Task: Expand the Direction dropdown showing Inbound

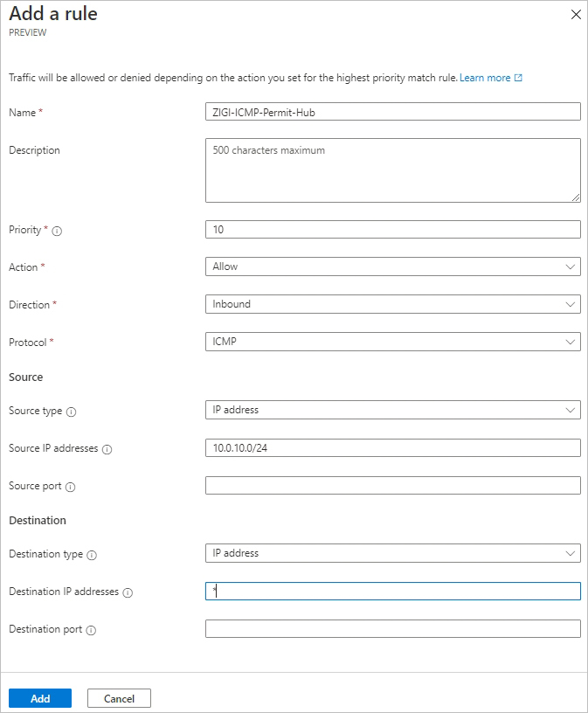Action: coord(393,304)
